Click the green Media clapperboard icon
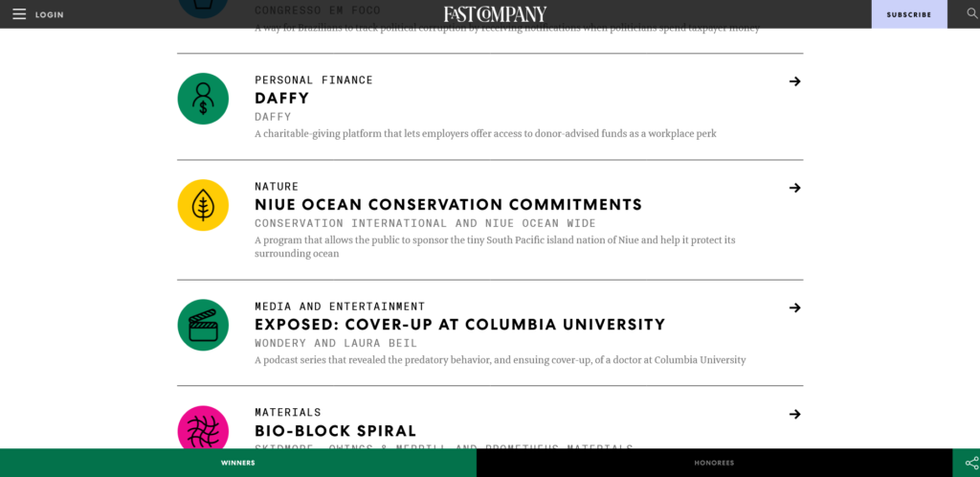 [x=203, y=325]
